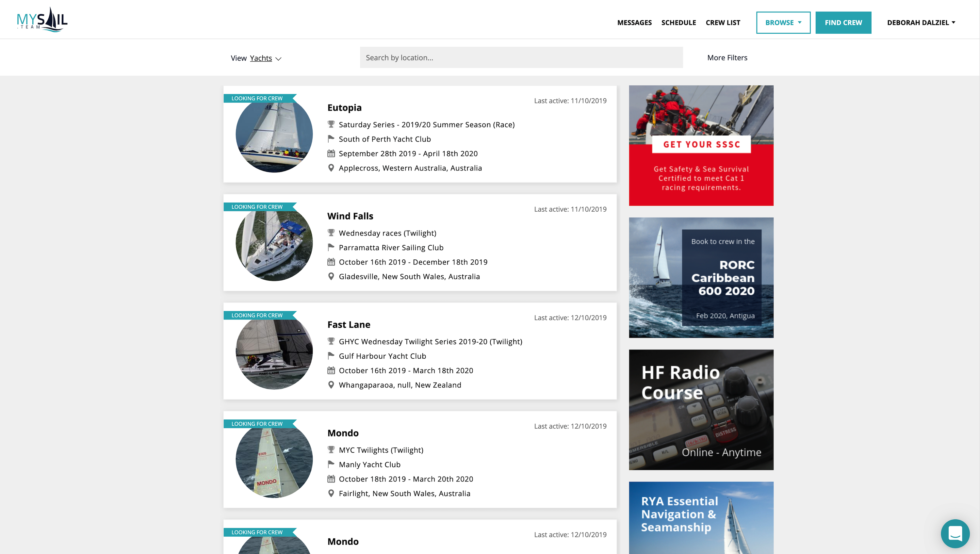Click the trophy icon on Fast Lane's GHYC series
The image size is (980, 554).
tap(331, 341)
